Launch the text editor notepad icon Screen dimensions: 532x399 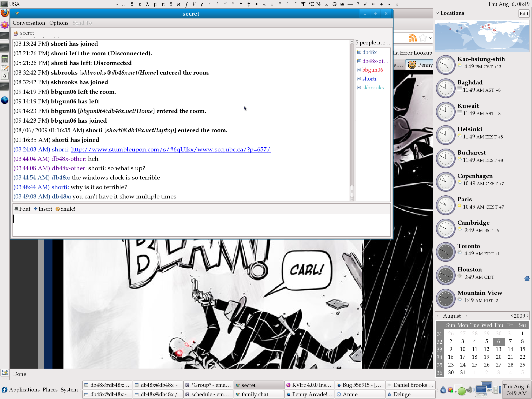click(5, 68)
